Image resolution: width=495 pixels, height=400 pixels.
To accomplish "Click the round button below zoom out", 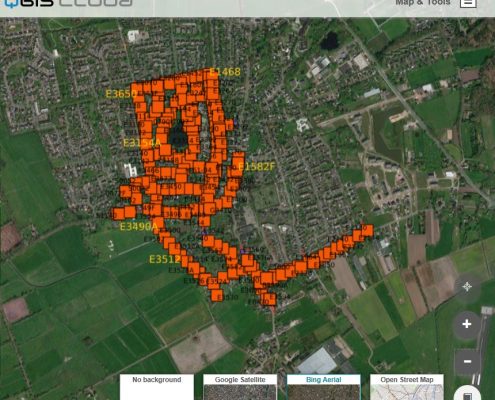I will click(x=467, y=394).
